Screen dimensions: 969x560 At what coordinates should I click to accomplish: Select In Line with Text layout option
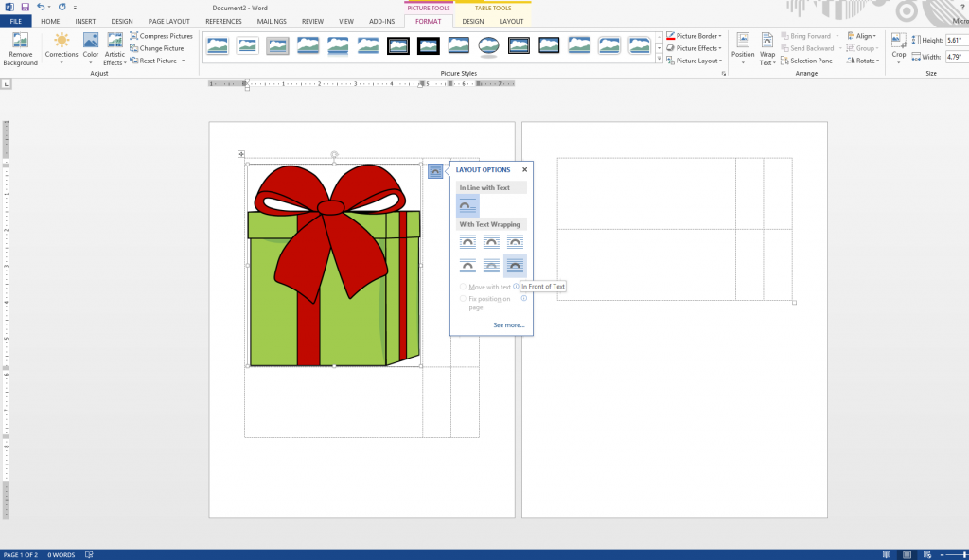point(467,205)
